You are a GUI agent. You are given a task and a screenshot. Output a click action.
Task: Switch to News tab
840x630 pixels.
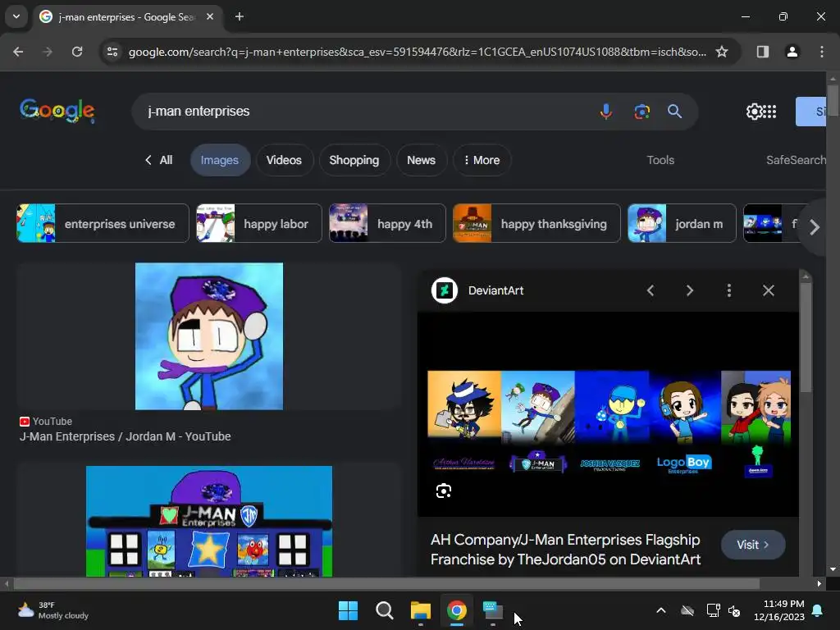tap(421, 160)
